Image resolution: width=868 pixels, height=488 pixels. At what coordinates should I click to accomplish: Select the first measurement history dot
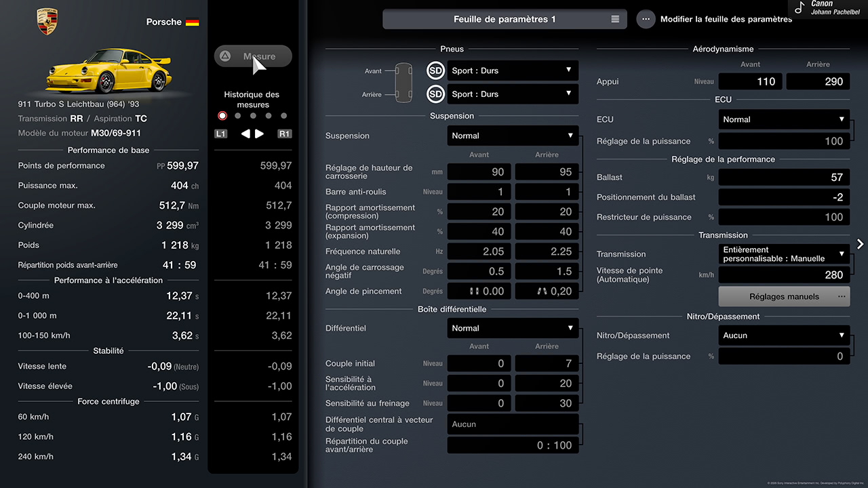click(x=222, y=116)
